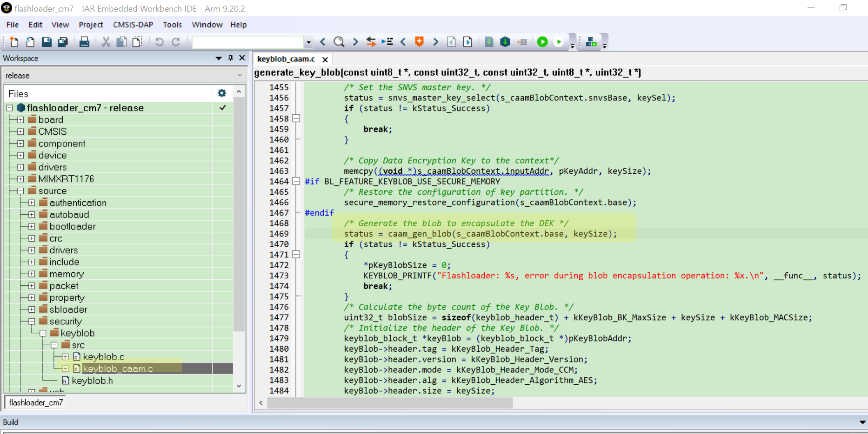Open the workspace files settings gear
This screenshot has height=434, width=868.
tap(222, 93)
